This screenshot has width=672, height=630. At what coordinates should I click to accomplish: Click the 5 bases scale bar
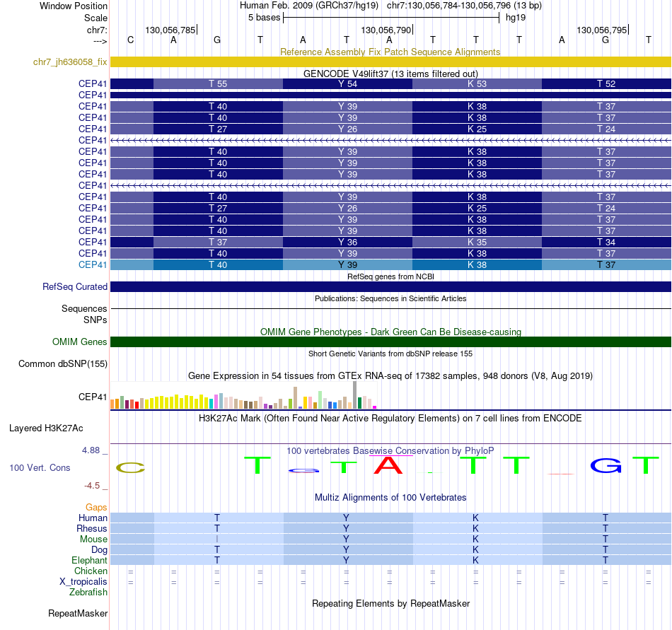click(x=391, y=18)
